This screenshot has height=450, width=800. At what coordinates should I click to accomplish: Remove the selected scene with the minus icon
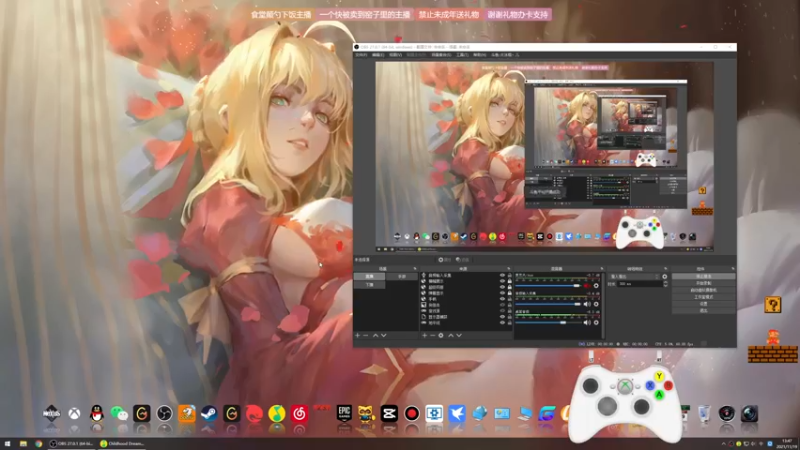pos(365,335)
